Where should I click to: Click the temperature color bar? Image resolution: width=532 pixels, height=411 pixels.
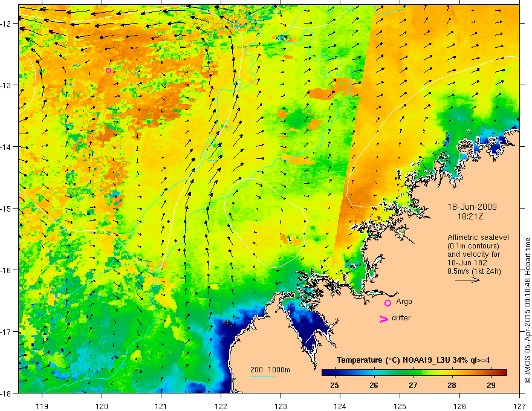[414, 373]
